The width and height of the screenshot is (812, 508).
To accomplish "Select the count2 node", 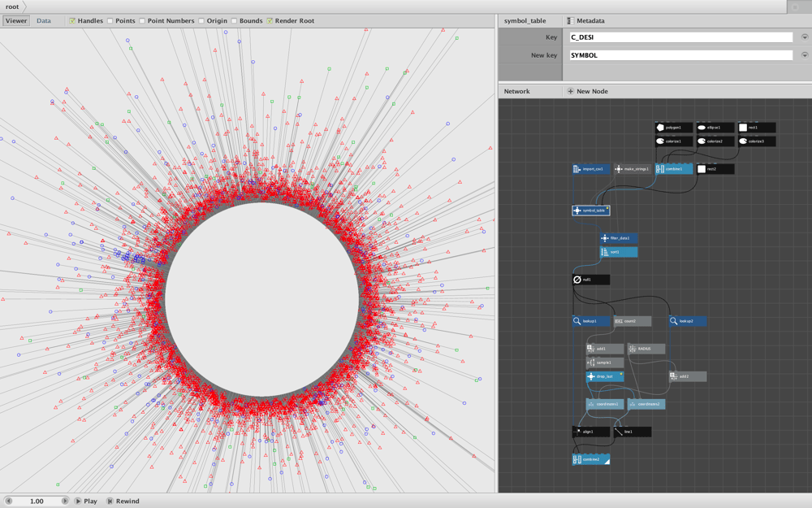I will click(633, 321).
